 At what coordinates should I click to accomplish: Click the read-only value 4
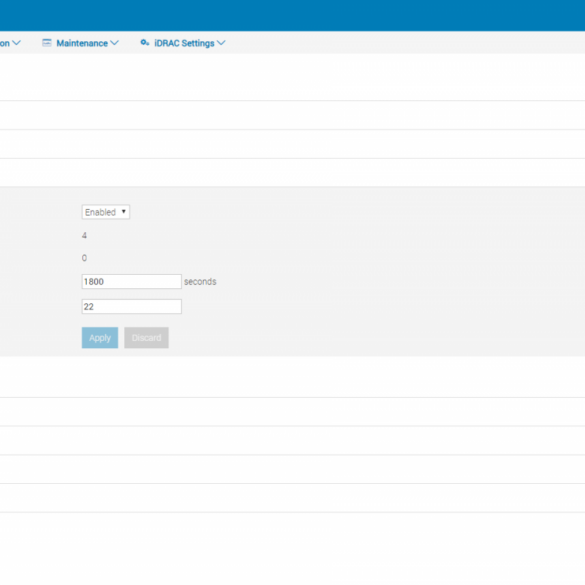click(x=84, y=235)
